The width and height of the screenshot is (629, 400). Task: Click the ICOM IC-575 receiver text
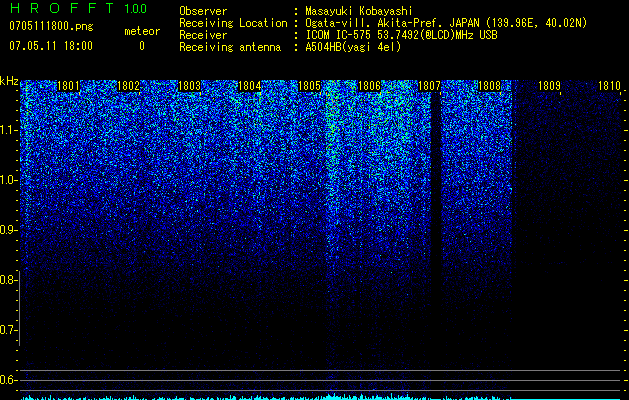click(401, 35)
